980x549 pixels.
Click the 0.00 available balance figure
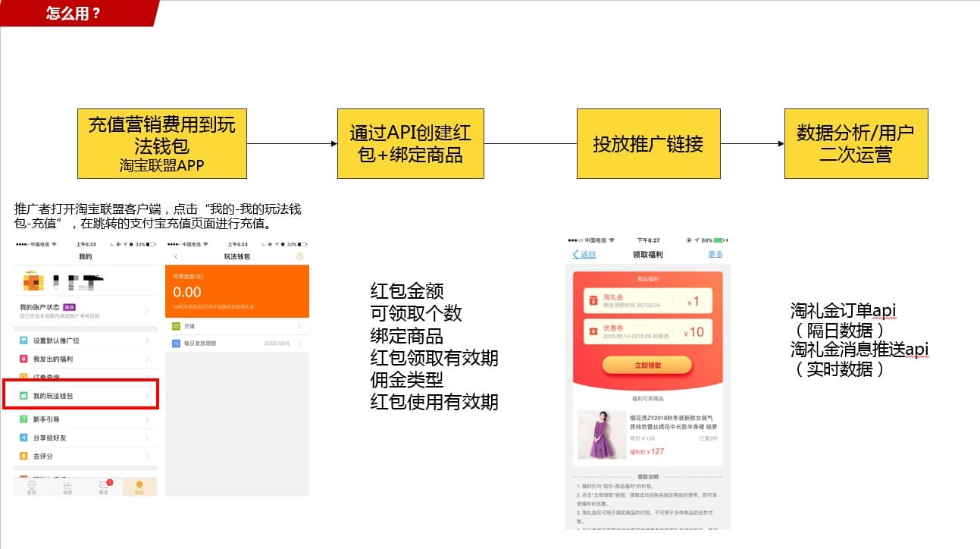pyautogui.click(x=187, y=292)
